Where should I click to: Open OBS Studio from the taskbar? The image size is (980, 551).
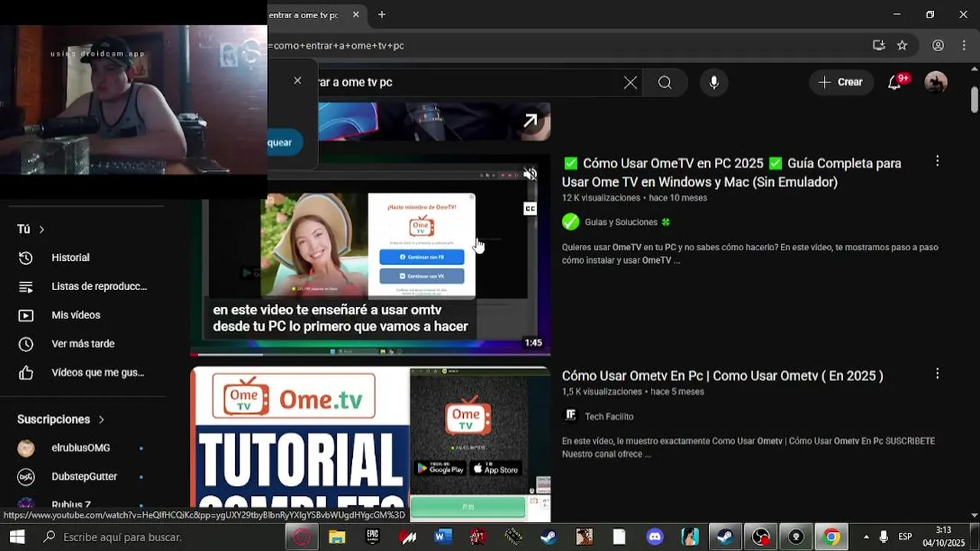760,537
